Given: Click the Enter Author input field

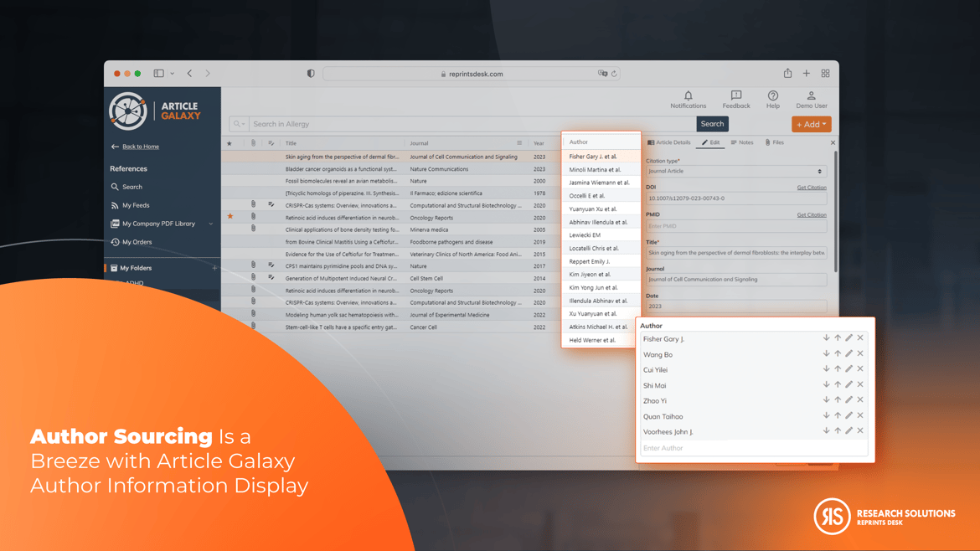Looking at the screenshot, I should pos(752,448).
